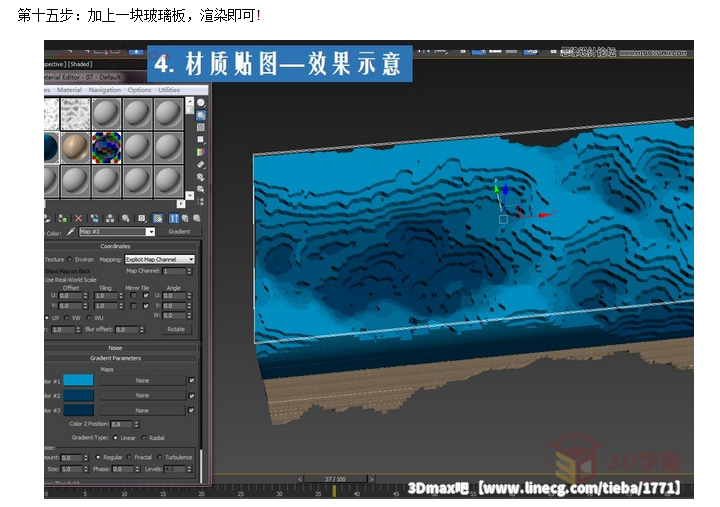This screenshot has width=720, height=507.
Task: Expand the Noise rollout
Action: (x=115, y=348)
